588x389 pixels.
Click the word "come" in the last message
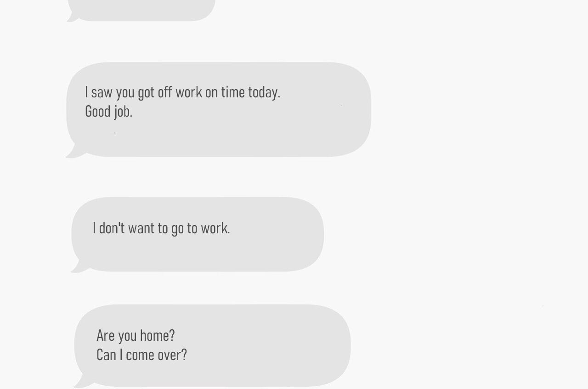tap(140, 355)
